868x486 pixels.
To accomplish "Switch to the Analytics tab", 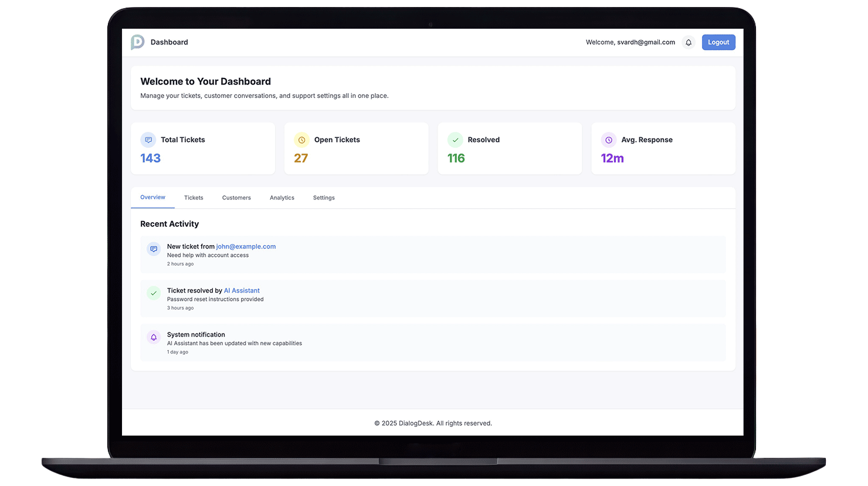I will click(282, 198).
